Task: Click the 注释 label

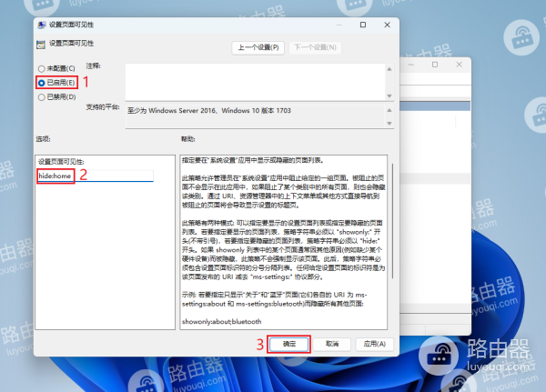Action: (94, 65)
